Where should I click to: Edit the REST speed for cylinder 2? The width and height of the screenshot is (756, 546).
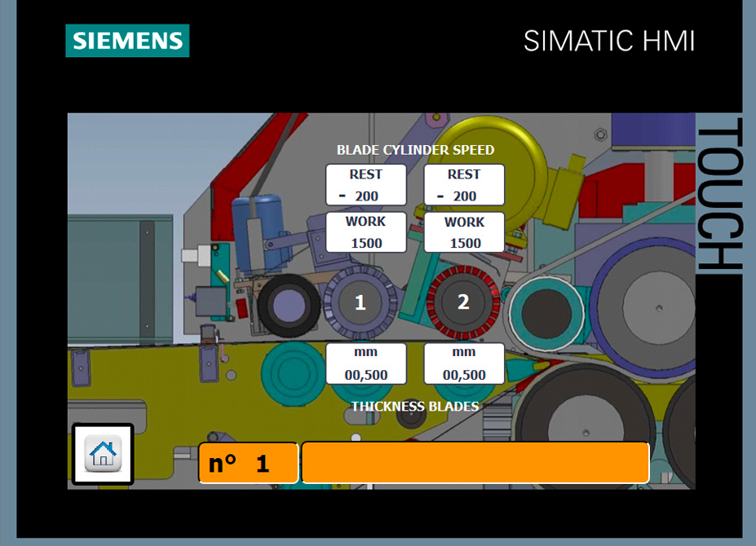463,185
